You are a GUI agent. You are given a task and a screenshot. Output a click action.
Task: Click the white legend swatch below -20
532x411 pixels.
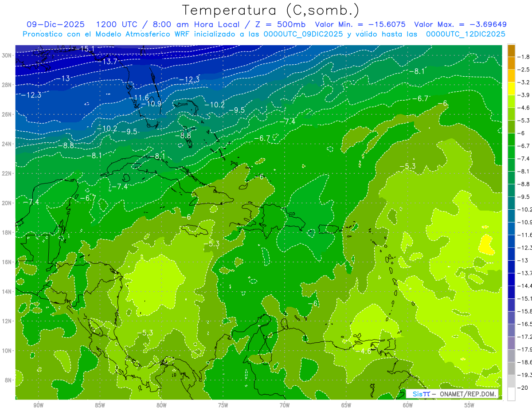511,394
